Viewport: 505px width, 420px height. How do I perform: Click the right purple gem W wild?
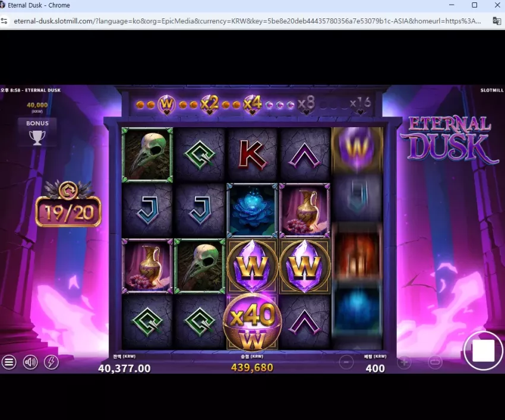pyautogui.click(x=305, y=266)
